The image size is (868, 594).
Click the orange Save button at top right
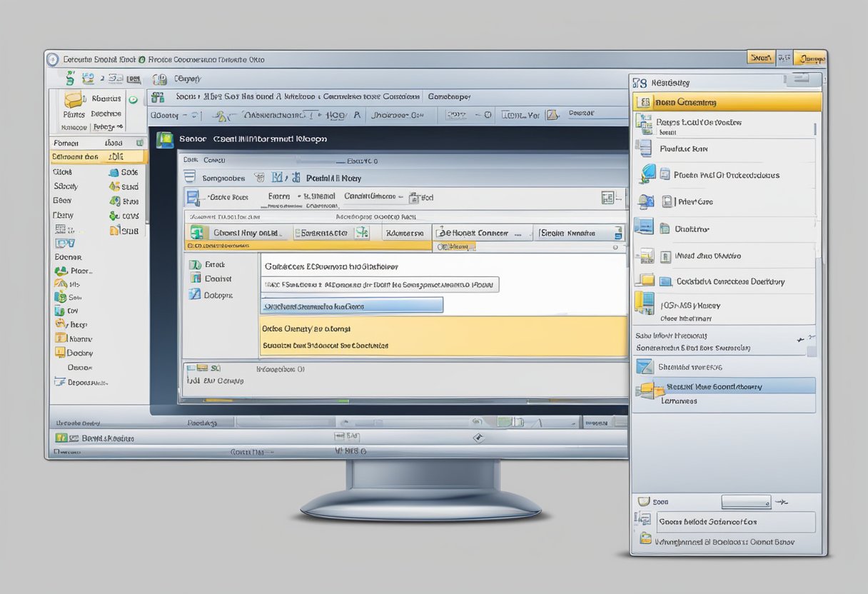[760, 57]
